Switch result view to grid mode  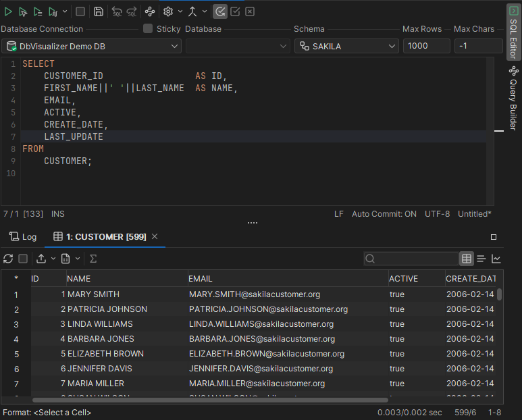pos(467,259)
